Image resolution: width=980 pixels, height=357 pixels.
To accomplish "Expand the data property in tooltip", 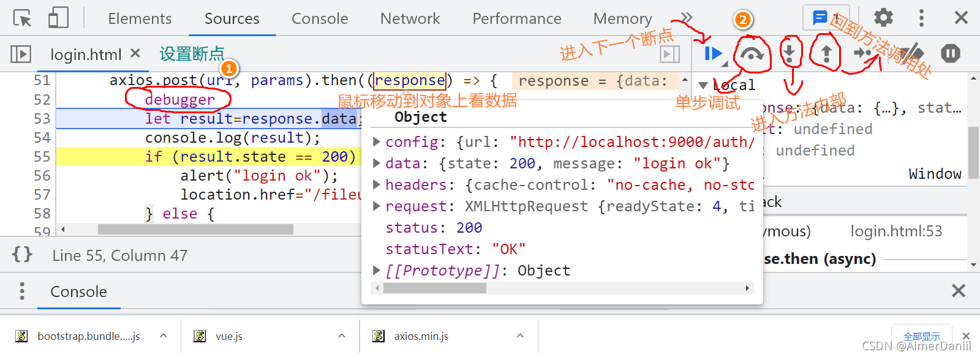I will [x=377, y=163].
